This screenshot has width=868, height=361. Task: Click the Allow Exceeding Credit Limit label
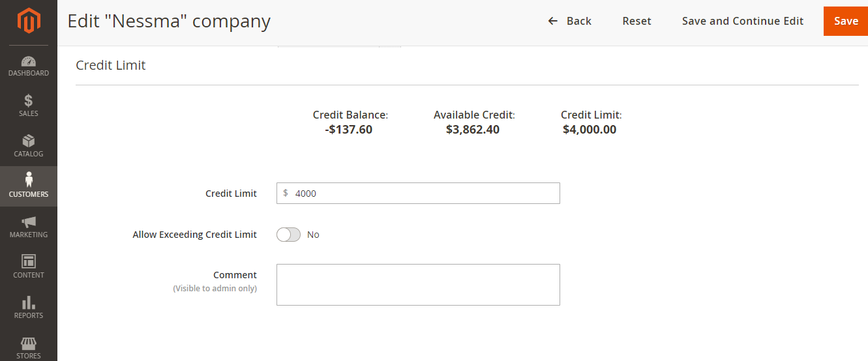(x=194, y=235)
